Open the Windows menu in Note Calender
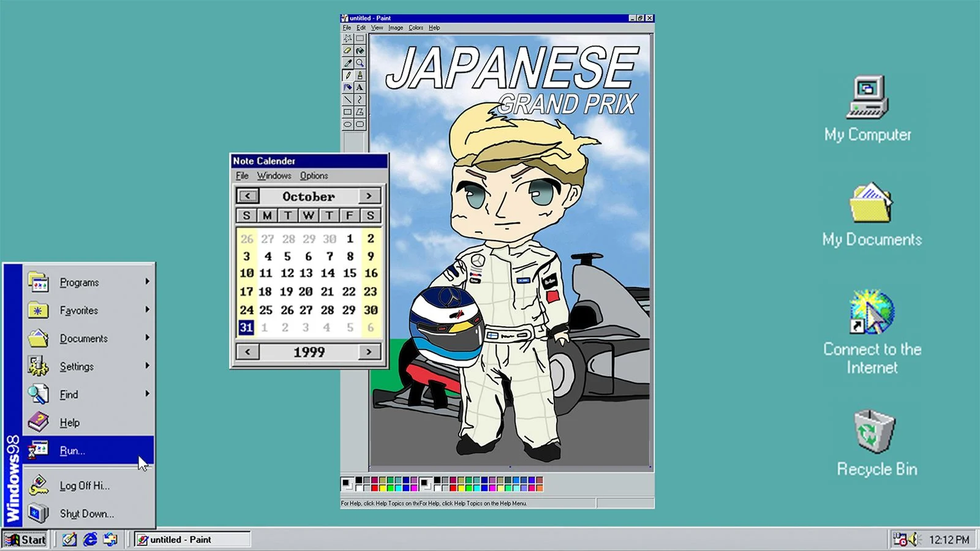980x551 pixels. pyautogui.click(x=274, y=176)
